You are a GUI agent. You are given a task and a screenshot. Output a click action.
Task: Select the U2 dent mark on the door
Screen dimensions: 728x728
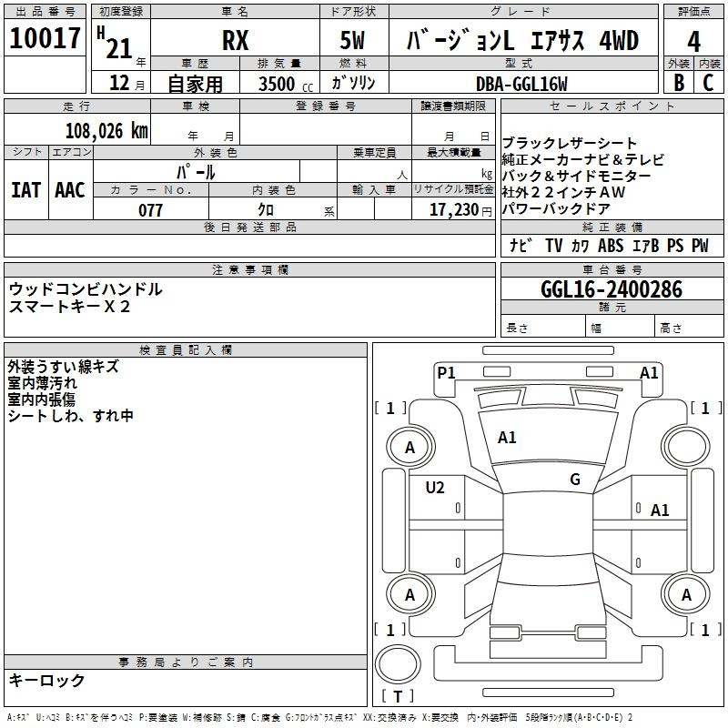coord(435,488)
